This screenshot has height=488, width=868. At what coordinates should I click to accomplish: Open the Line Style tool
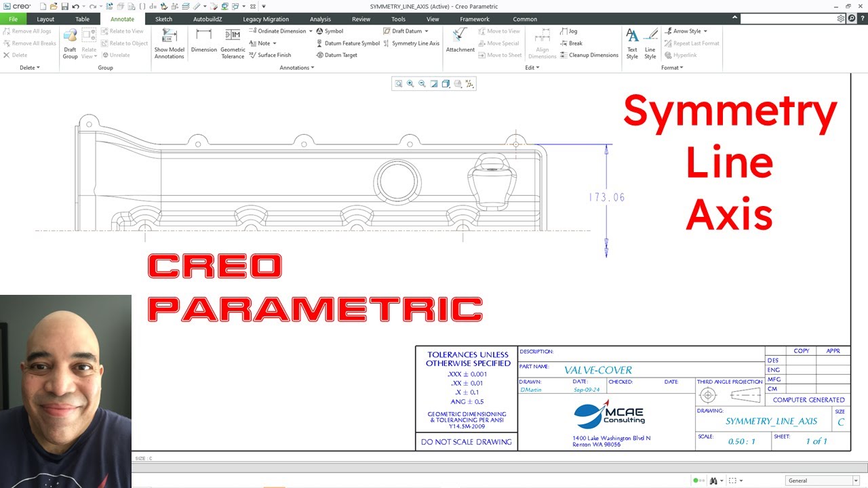coord(650,43)
